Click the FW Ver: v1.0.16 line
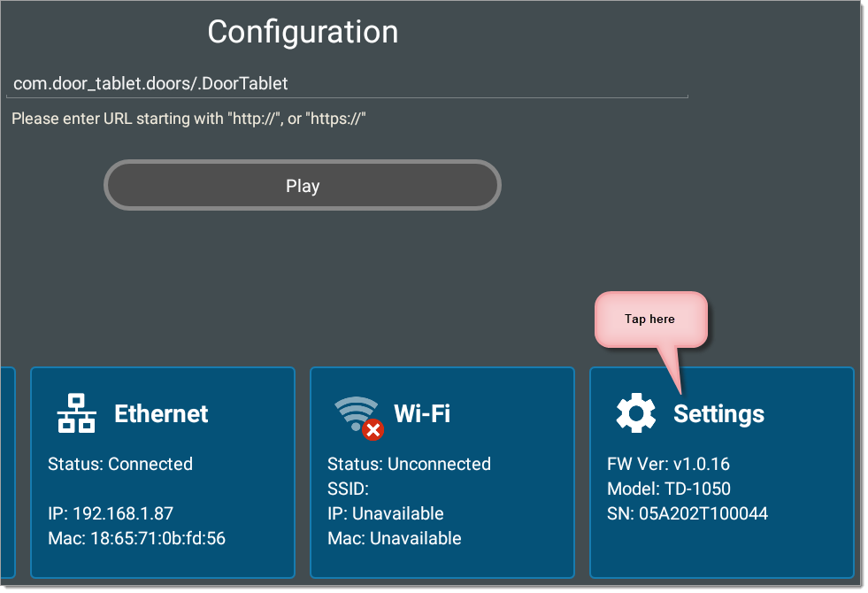The image size is (868, 593). (668, 464)
